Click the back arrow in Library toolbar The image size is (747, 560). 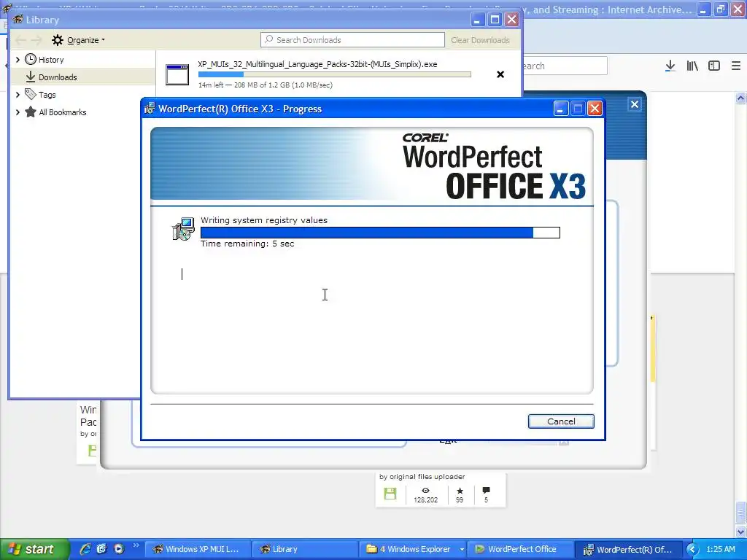pyautogui.click(x=20, y=40)
